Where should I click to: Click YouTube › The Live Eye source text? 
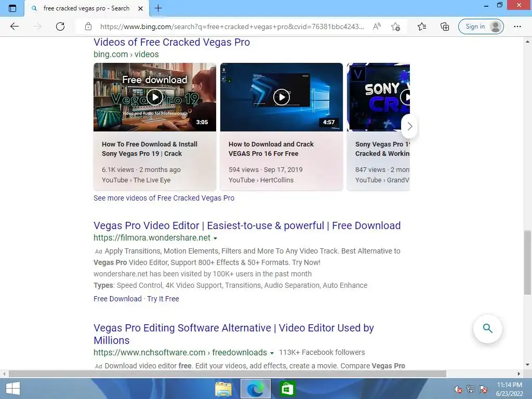136,180
